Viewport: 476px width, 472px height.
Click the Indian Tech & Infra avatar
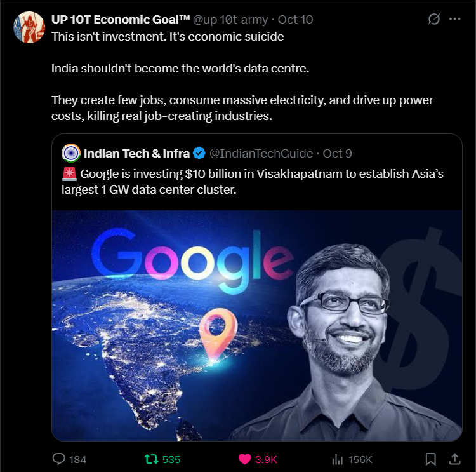[x=70, y=153]
